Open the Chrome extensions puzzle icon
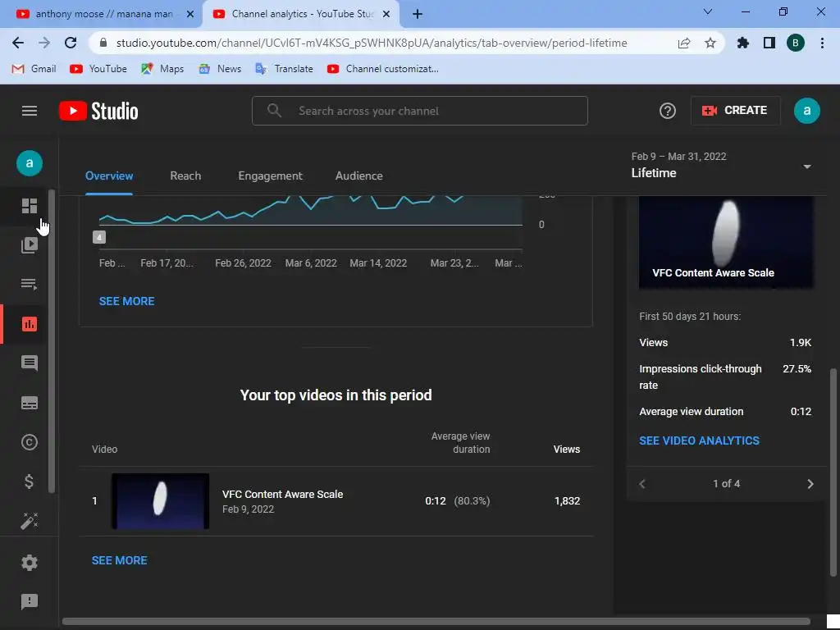Image resolution: width=840 pixels, height=630 pixels. [x=742, y=43]
